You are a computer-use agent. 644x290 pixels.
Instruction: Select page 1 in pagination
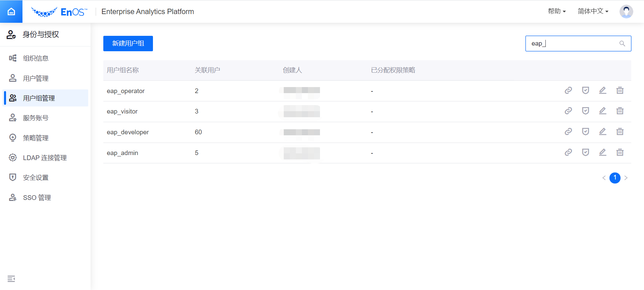615,178
